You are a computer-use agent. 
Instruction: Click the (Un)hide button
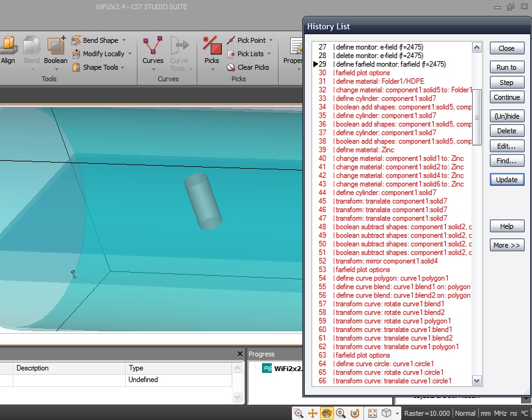click(x=506, y=116)
